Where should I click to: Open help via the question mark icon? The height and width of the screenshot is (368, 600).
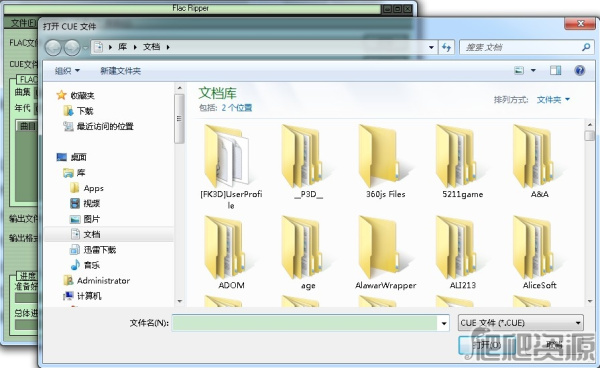[580, 70]
